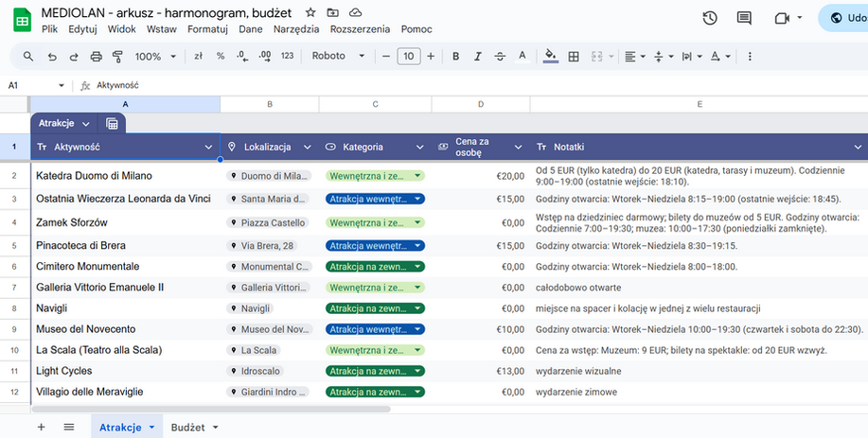Open Kategoria column header dropdown
Viewport: 868px width, 438px height.
pyautogui.click(x=419, y=148)
